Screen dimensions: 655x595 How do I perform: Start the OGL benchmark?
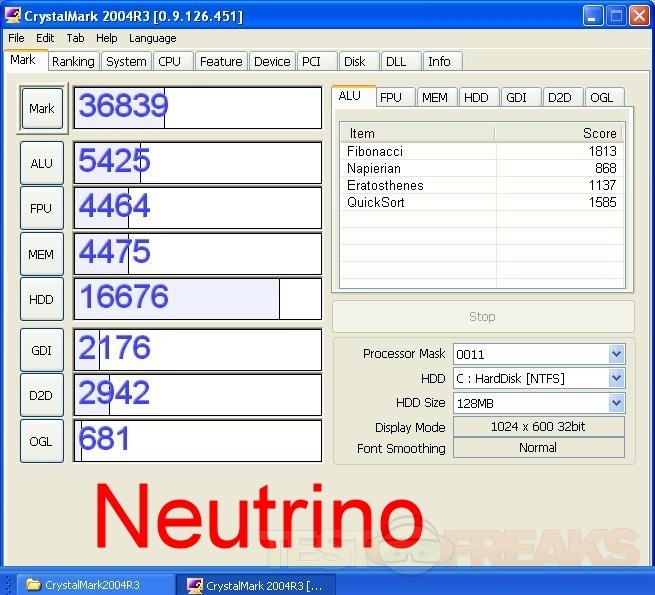(42, 440)
